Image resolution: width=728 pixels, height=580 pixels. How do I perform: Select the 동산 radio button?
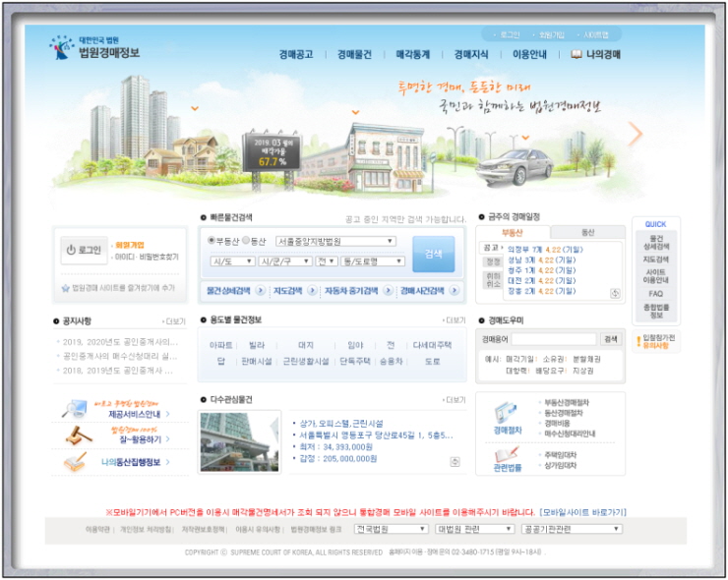(246, 240)
